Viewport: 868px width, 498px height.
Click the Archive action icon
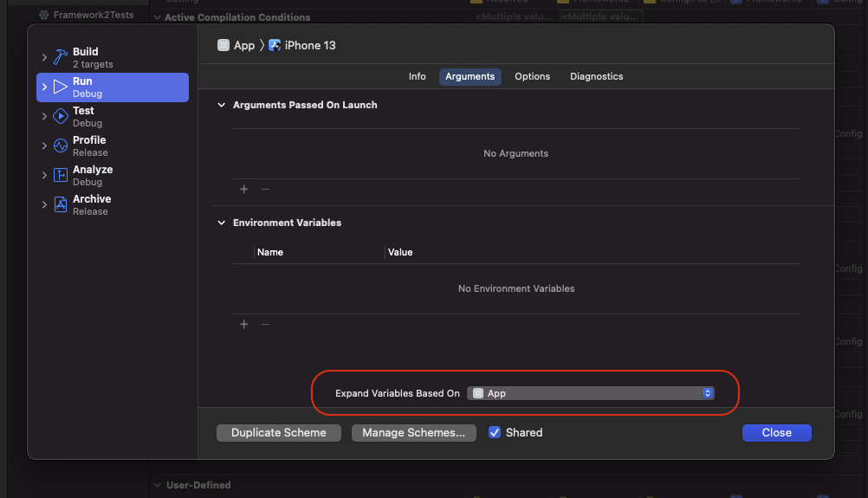(x=61, y=204)
